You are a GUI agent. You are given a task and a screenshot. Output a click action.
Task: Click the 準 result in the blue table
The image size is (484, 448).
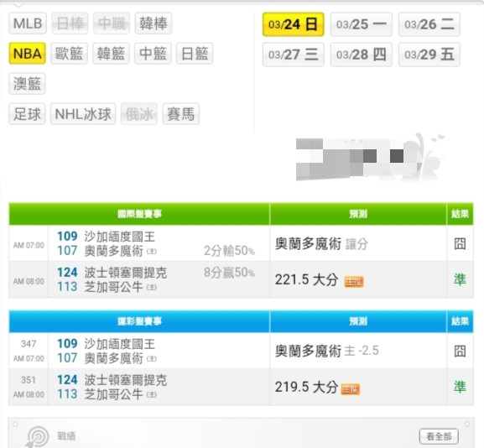(460, 387)
